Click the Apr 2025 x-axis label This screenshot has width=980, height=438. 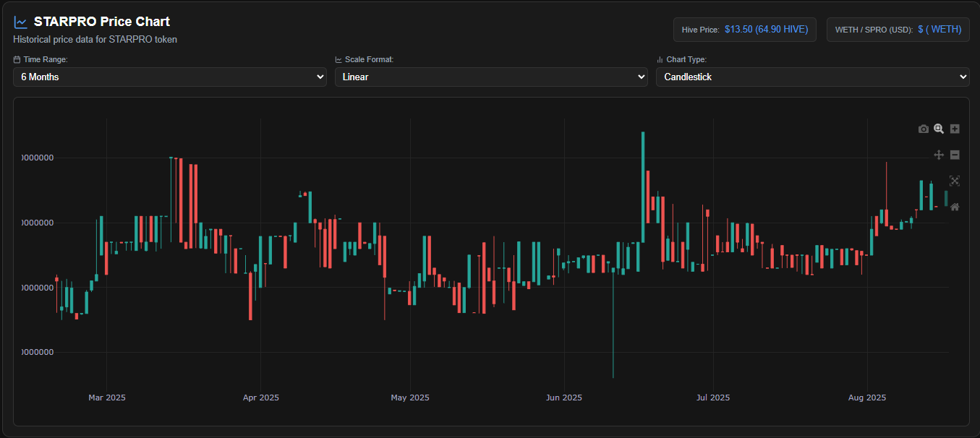coord(260,398)
